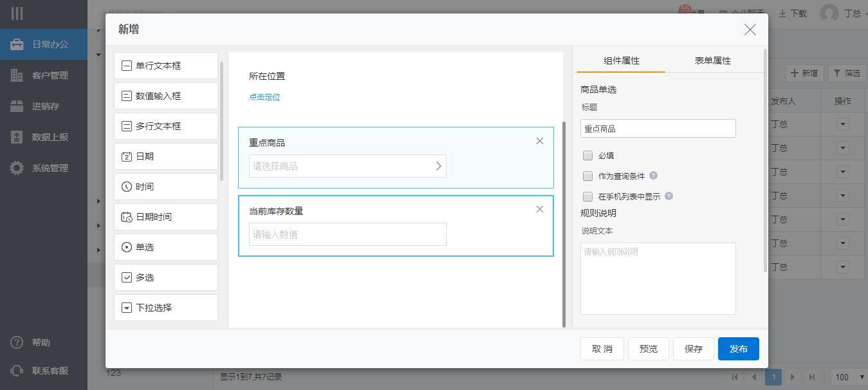The width and height of the screenshot is (868, 390).
Task: Remove the 重点商品 field with X icon
Action: [x=539, y=141]
